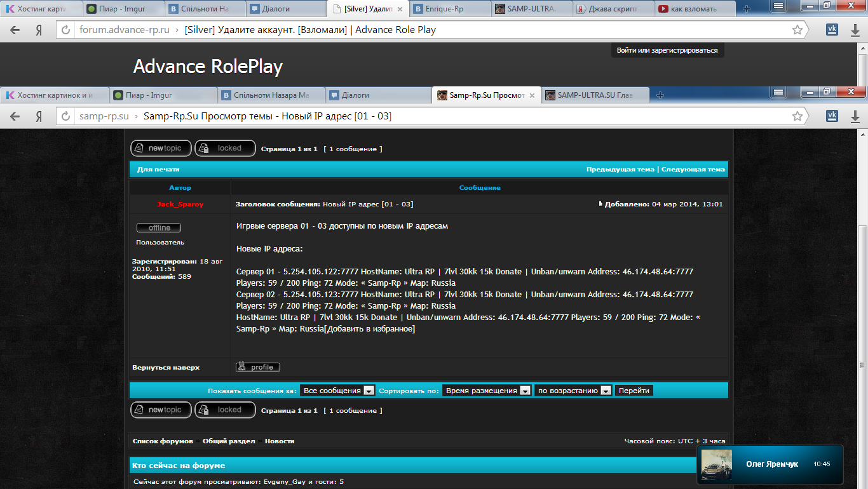Viewport: 868px width, 489px height.
Task: Click the Advance RolePlay site title
Action: pos(208,67)
